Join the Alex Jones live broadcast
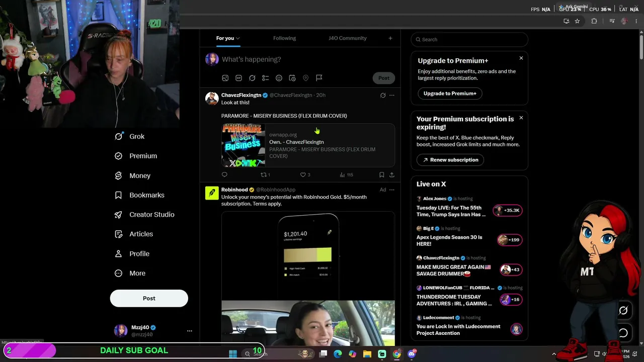Screen dimensions: 644x362 469,207
